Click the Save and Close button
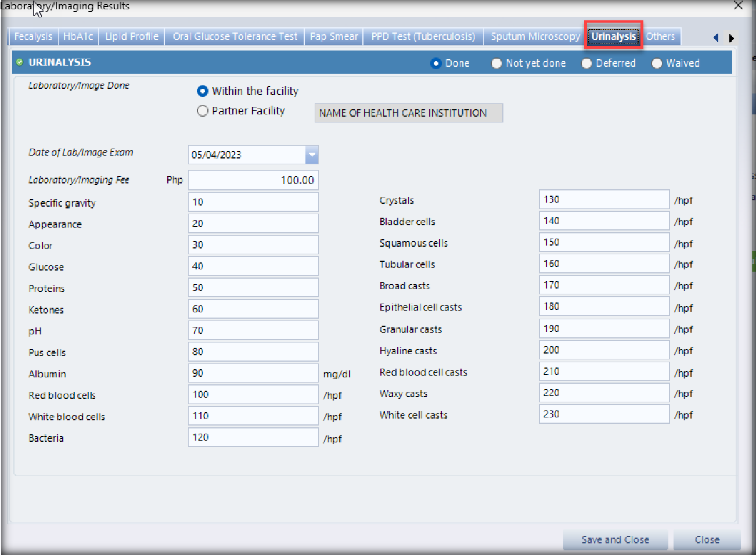 click(615, 540)
